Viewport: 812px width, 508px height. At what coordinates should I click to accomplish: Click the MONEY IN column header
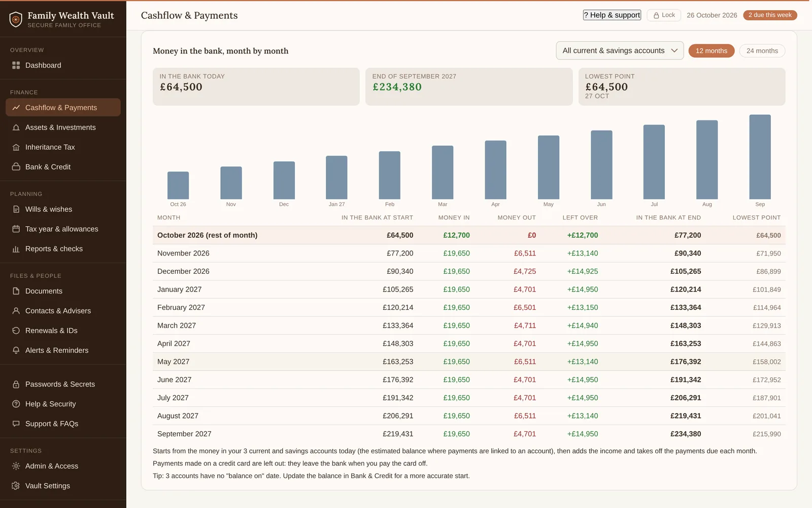click(454, 217)
